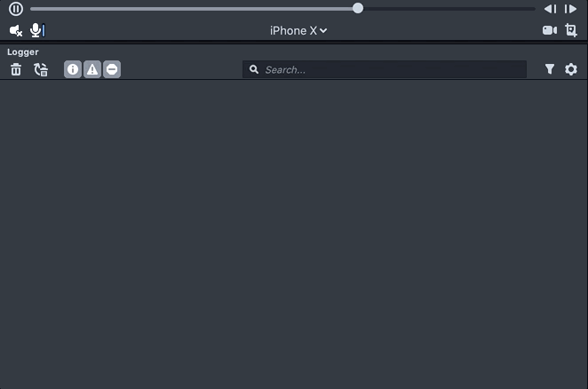Step back one frame

550,9
